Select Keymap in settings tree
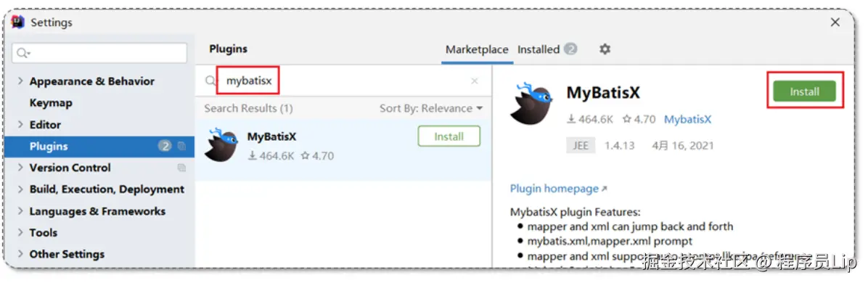Screen dimensions: 868x283 click(x=50, y=103)
